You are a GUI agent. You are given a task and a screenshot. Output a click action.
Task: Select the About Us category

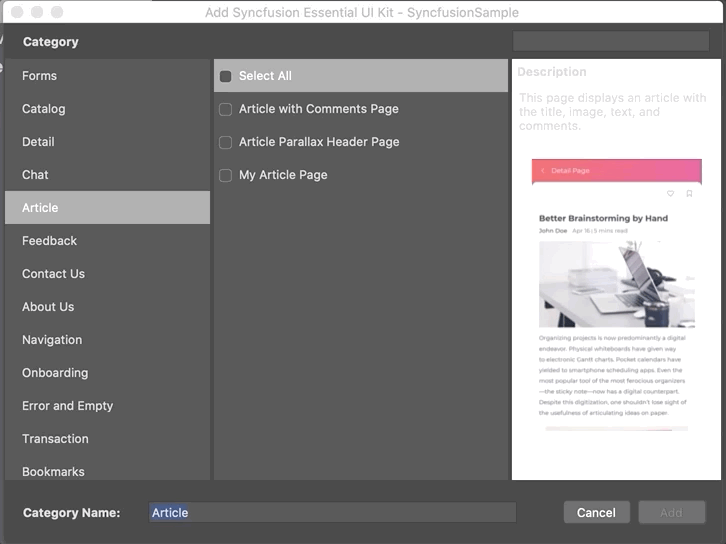[x=48, y=307]
